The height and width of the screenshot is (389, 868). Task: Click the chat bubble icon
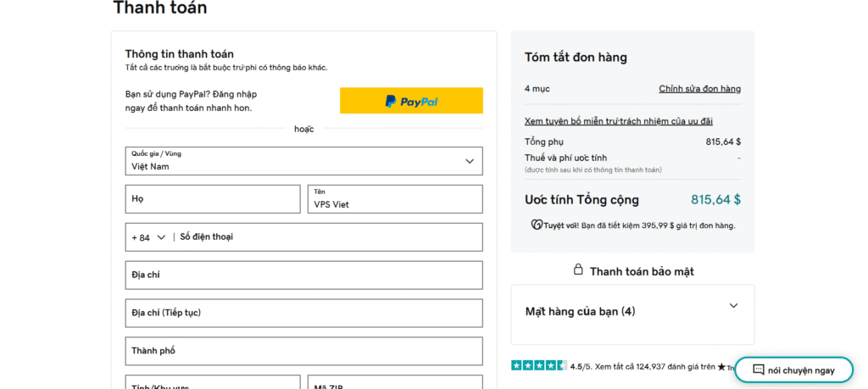point(758,370)
